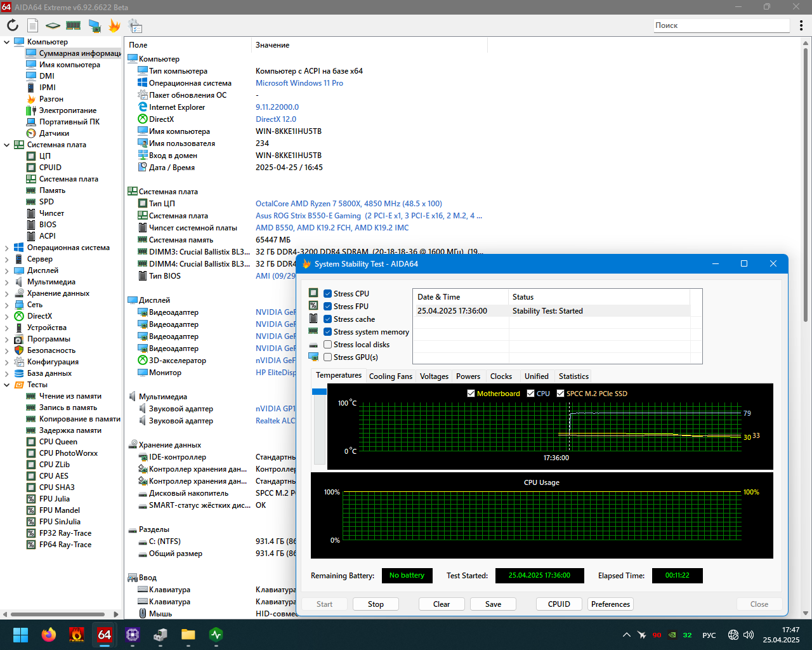Image resolution: width=812 pixels, height=650 pixels.
Task: Open the Statistics tab
Action: point(573,376)
